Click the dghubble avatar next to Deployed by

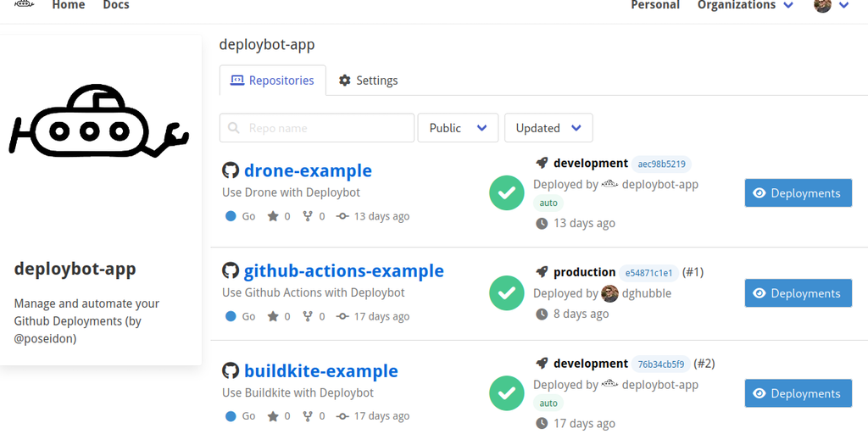pos(609,293)
